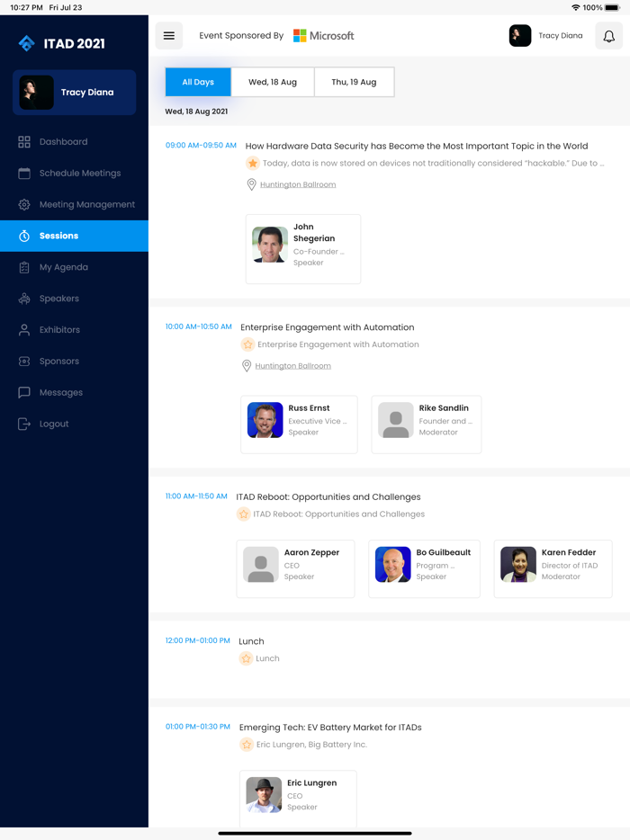The image size is (630, 840).
Task: Open Bo Guilbeault speaker card
Action: point(424,569)
